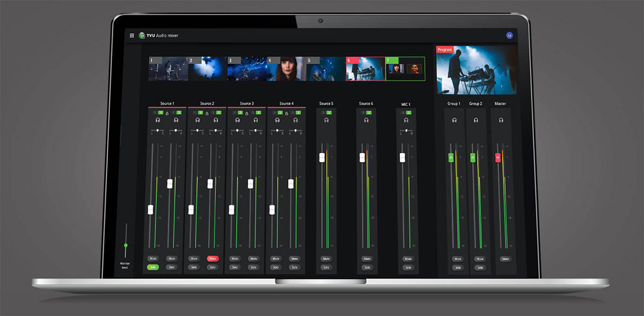
Task: Select video source thumbnail 4
Action: pos(287,69)
